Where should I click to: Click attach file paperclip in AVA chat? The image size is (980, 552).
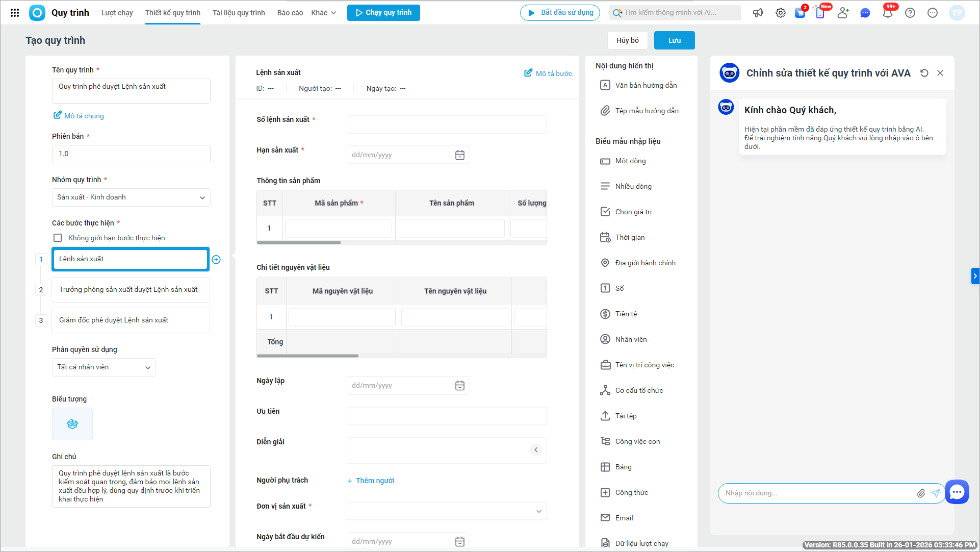point(921,493)
